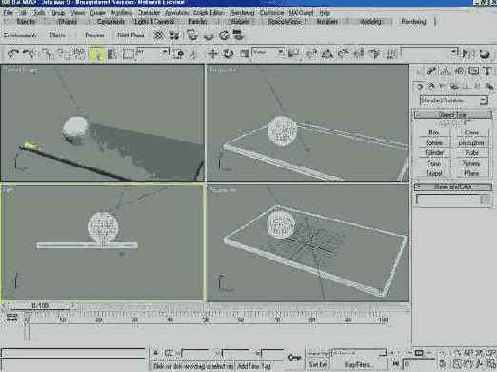Switch to the Particles tab panel

(x=197, y=22)
